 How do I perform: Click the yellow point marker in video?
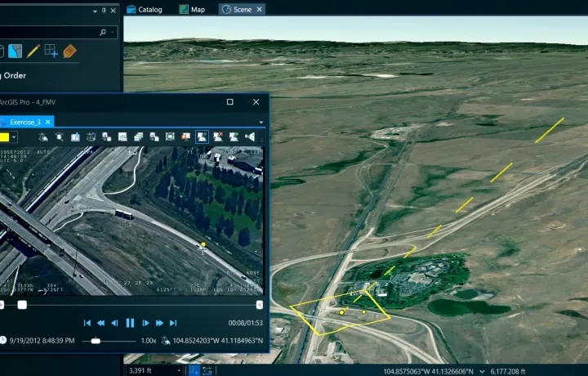pos(203,244)
